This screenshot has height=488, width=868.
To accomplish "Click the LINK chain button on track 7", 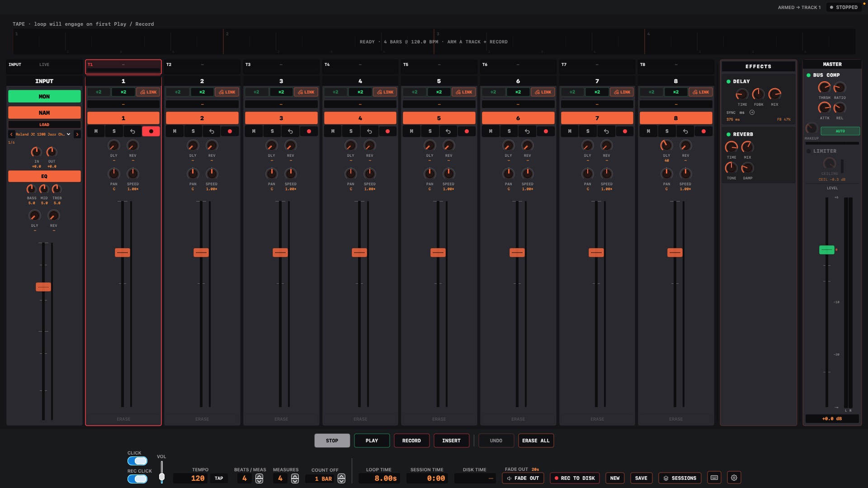I will pyautogui.click(x=622, y=92).
